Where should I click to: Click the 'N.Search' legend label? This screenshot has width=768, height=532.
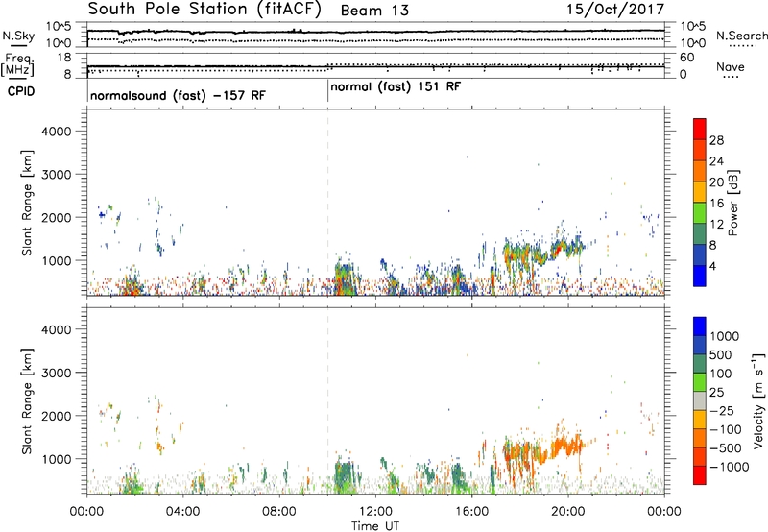click(x=742, y=36)
